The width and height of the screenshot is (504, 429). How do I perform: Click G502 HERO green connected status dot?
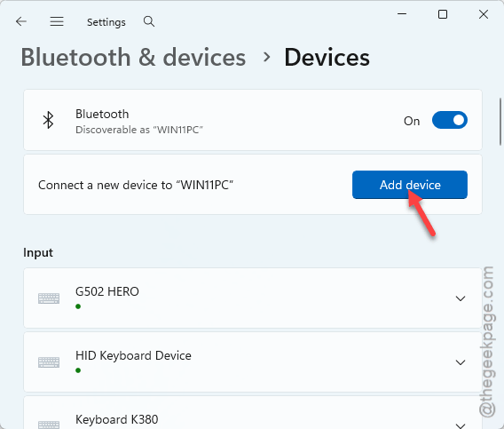[78, 306]
